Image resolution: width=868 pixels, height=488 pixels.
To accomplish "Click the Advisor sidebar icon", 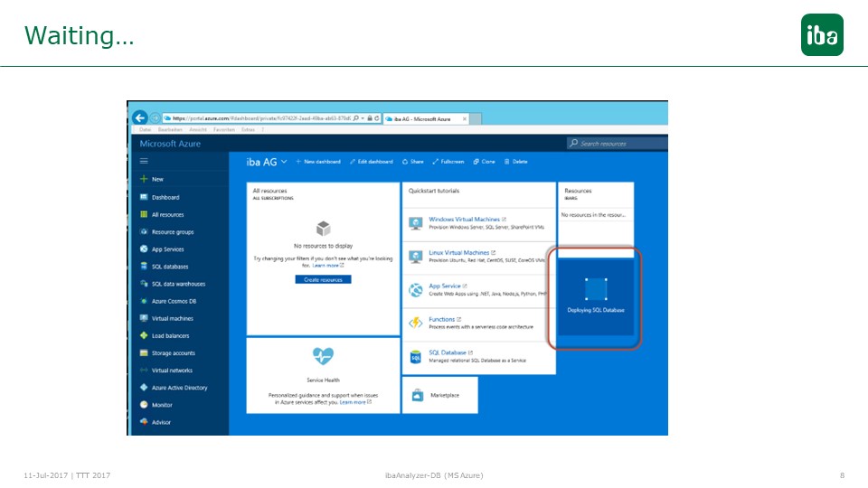I will pos(144,422).
